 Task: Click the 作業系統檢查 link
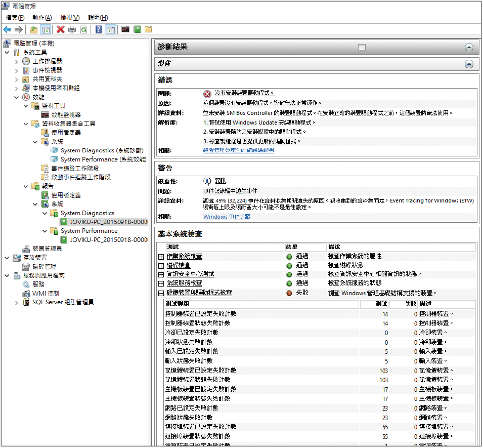184,256
